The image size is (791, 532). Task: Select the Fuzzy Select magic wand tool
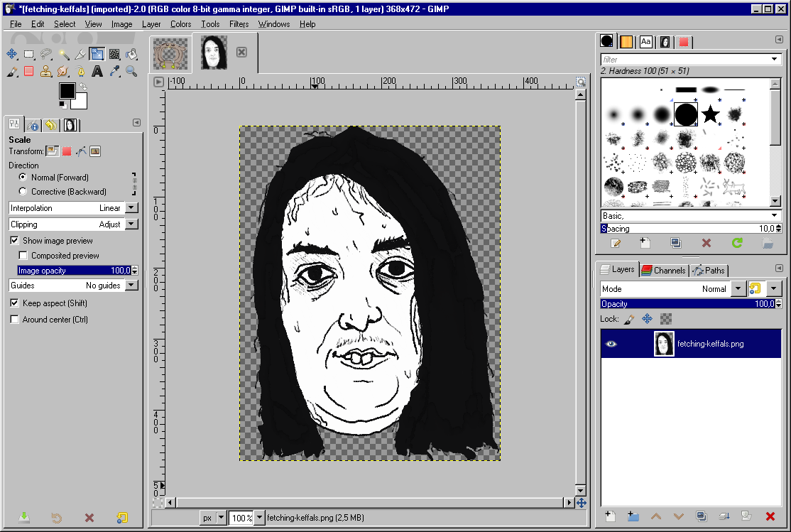point(63,54)
